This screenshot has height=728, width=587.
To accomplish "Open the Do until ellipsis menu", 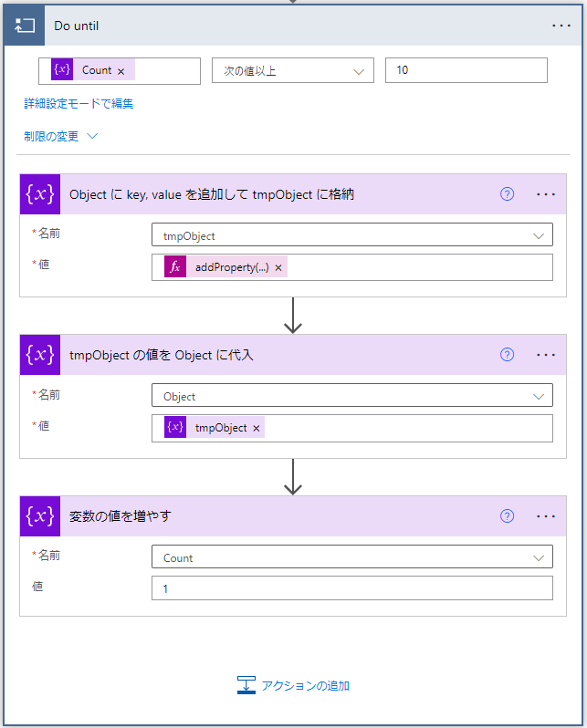I will coord(561,26).
